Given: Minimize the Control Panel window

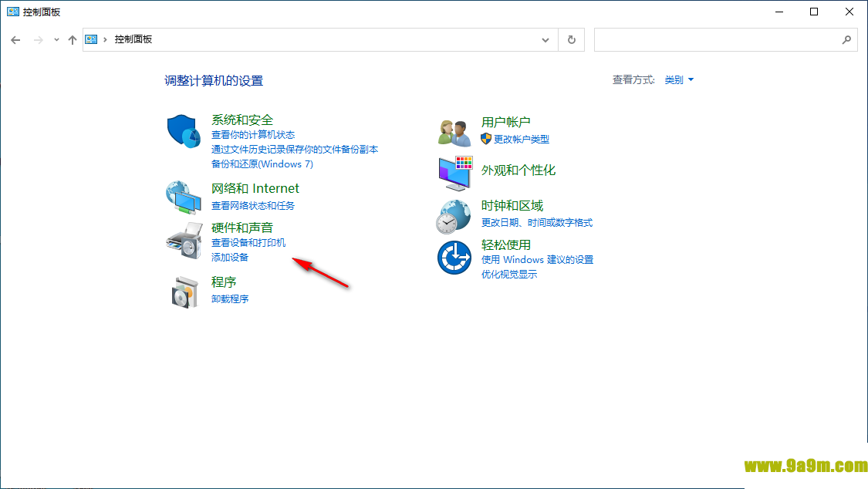Looking at the screenshot, I should pos(779,12).
